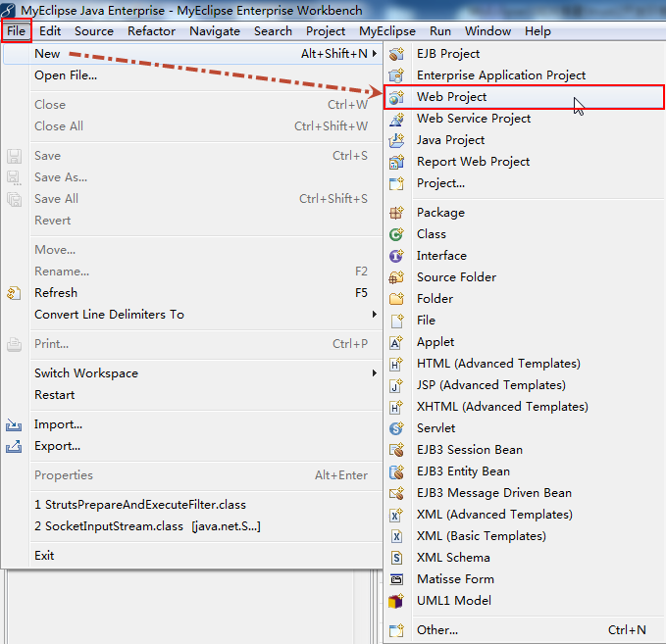Click the JSP Advanced Templates icon
Screen dimensions: 666x644
pyautogui.click(x=396, y=385)
